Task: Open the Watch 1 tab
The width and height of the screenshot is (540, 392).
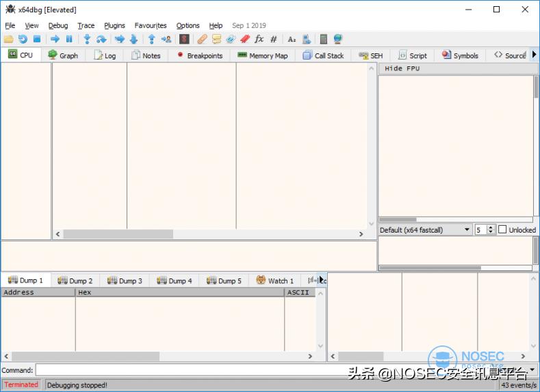Action: tap(275, 280)
